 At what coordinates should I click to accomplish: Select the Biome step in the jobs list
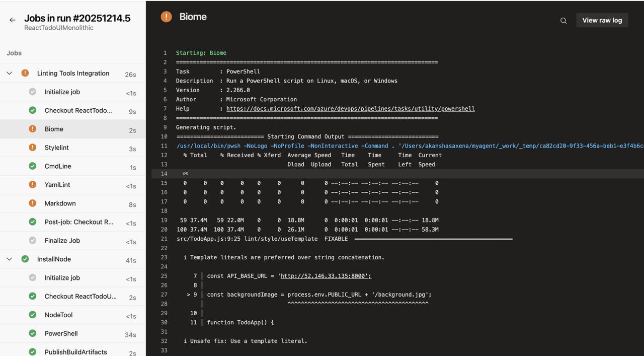coord(73,129)
